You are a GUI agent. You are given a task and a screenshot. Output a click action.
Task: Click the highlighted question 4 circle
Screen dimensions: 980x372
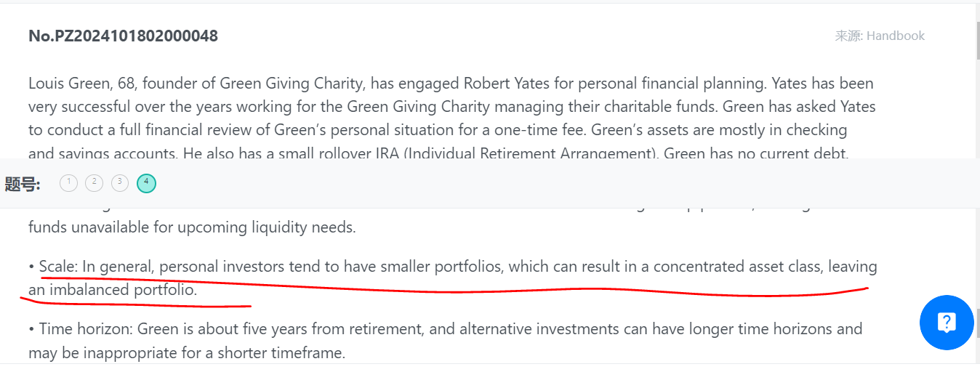[x=146, y=183]
